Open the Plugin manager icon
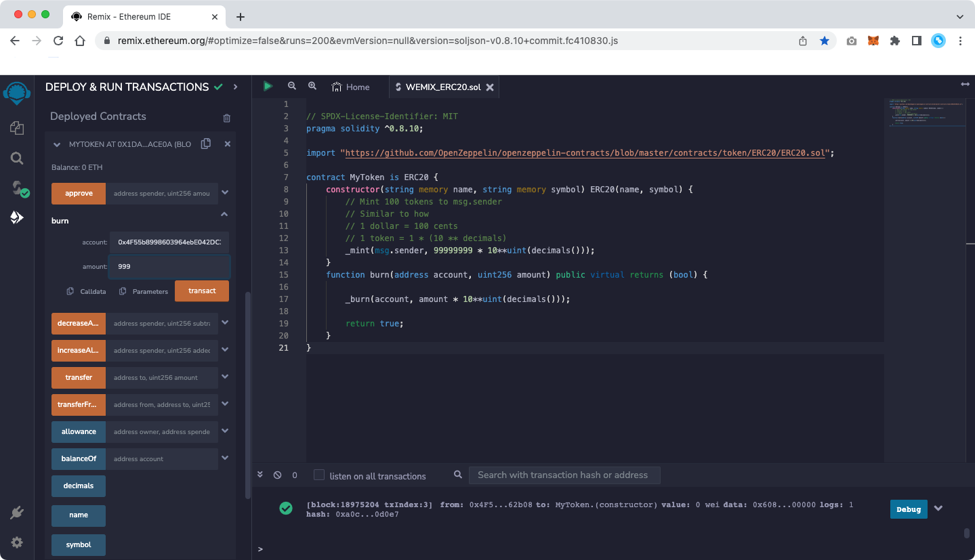This screenshot has width=975, height=560. 17,513
